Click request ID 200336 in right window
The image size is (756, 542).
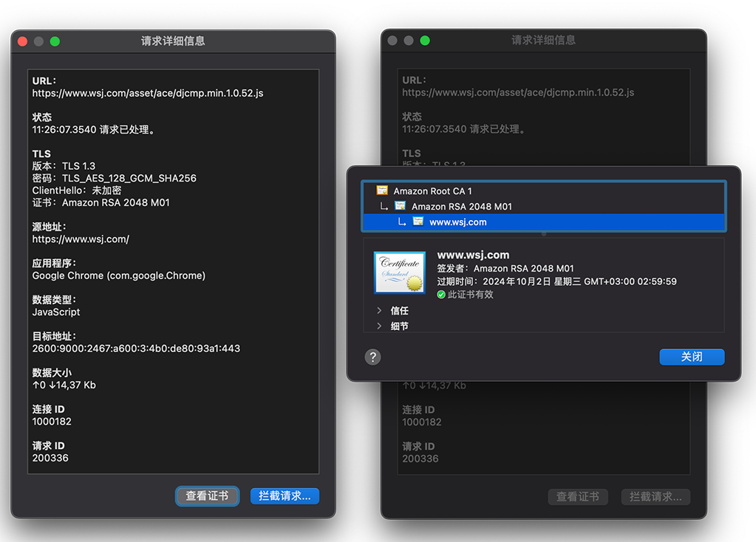[420, 459]
